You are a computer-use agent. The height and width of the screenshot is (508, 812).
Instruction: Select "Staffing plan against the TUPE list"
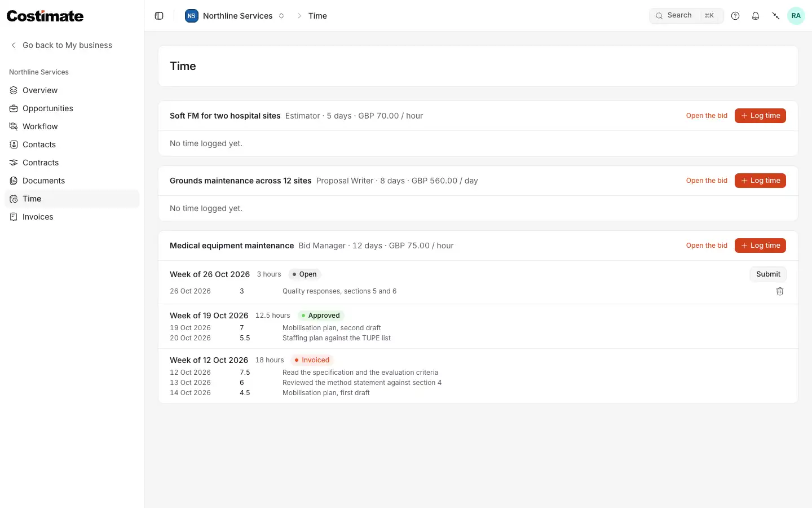pos(337,338)
